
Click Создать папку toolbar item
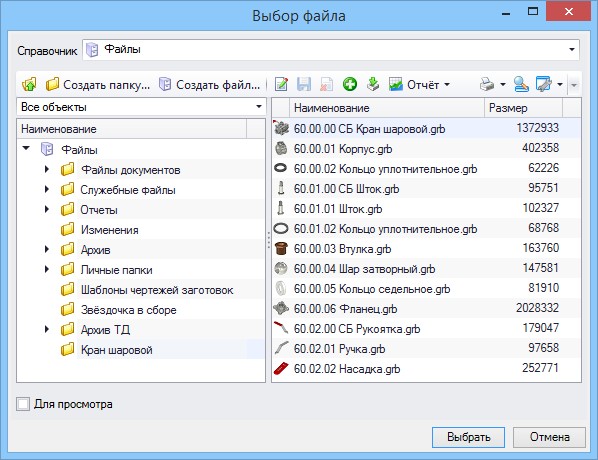[98, 84]
